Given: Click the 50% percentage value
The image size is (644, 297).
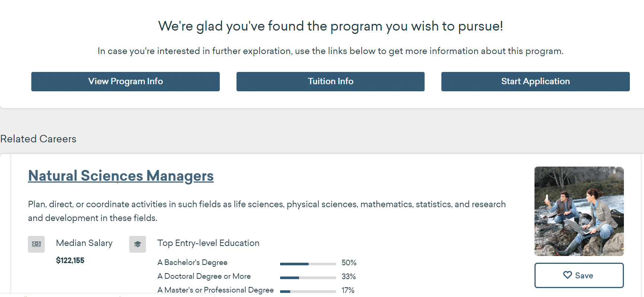Looking at the screenshot, I should point(349,263).
